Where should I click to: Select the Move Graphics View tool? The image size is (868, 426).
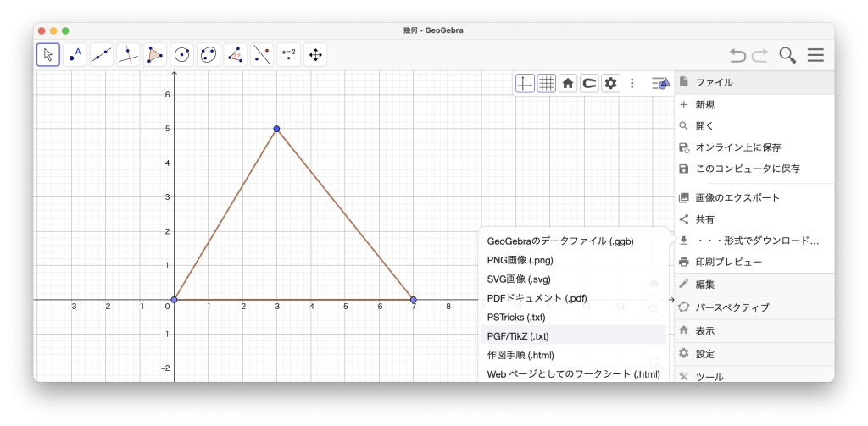click(x=315, y=55)
